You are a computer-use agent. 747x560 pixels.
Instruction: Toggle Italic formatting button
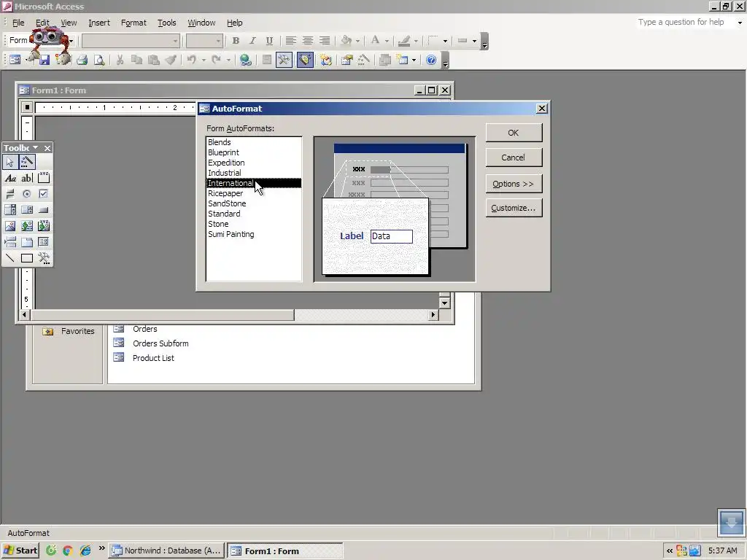[252, 41]
